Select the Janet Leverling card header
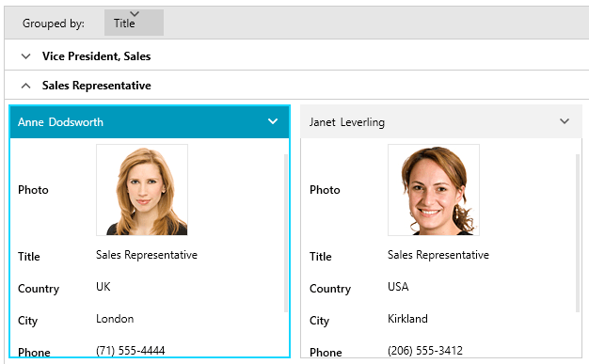This screenshot has width=589, height=364. [x=441, y=122]
